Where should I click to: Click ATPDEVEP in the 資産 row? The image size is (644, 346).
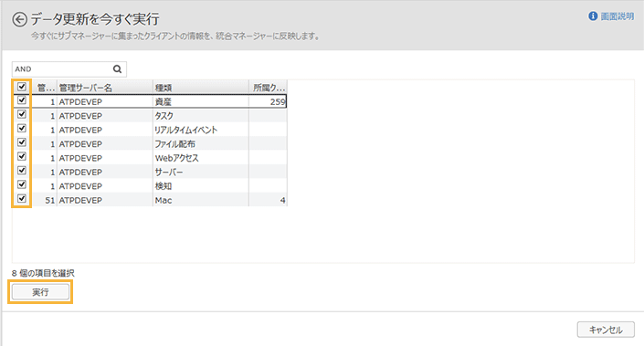80,101
